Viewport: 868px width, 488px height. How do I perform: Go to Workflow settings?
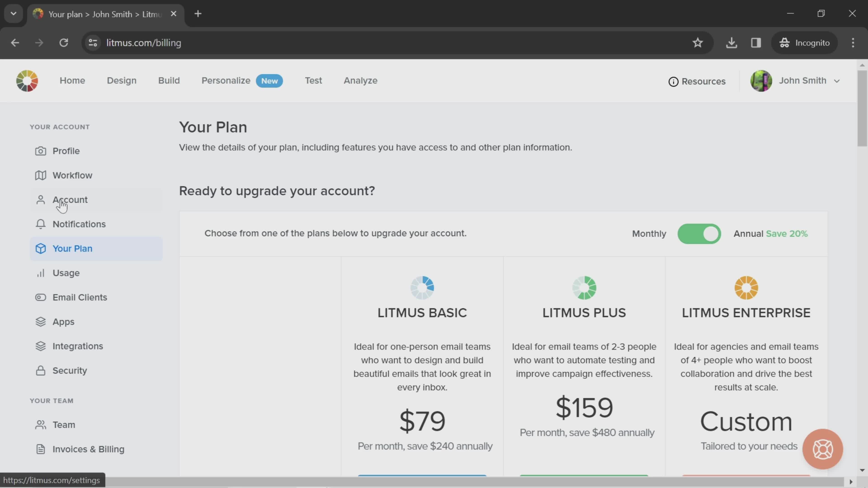[x=96, y=176]
